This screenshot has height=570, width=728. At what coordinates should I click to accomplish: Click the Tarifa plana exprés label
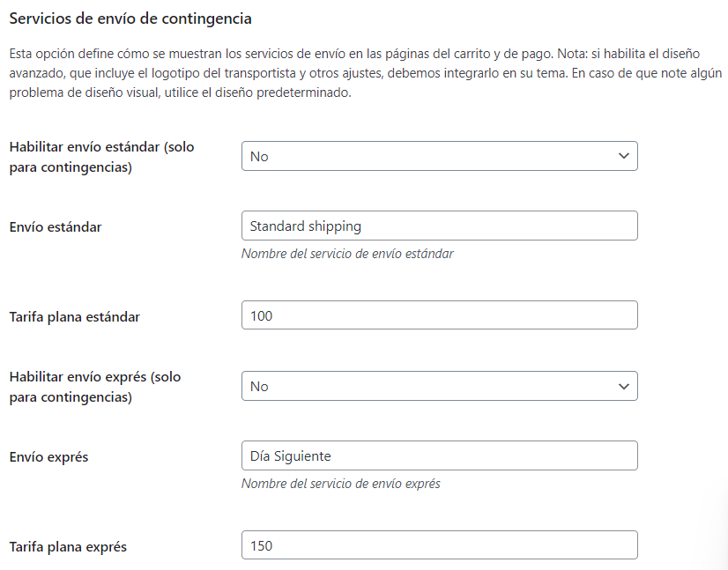tap(68, 547)
